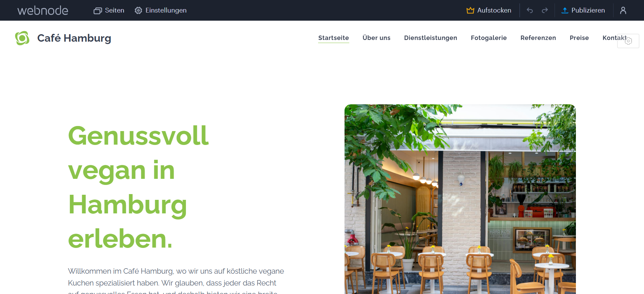
Task: Open Einstellungen settings
Action: coord(161,10)
